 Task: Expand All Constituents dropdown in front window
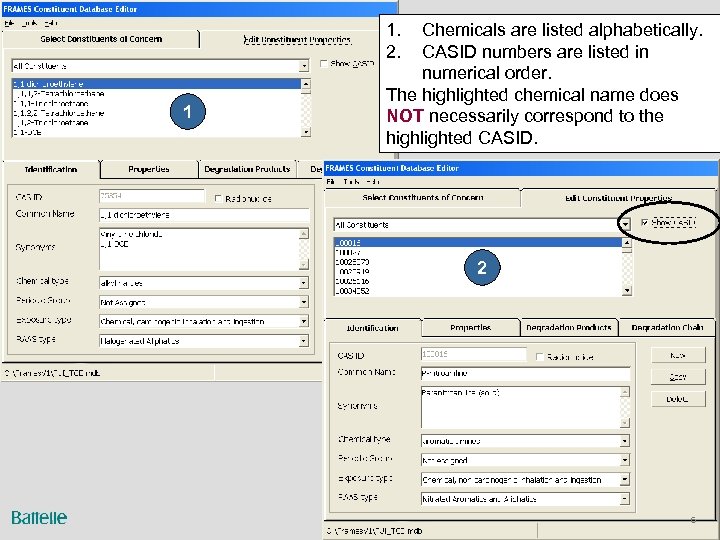click(x=625, y=225)
